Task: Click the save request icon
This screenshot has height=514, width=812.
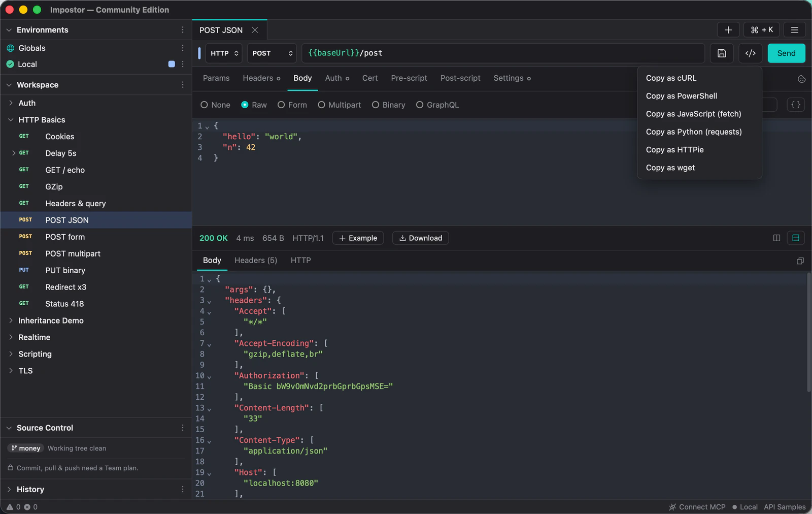Action: click(722, 53)
